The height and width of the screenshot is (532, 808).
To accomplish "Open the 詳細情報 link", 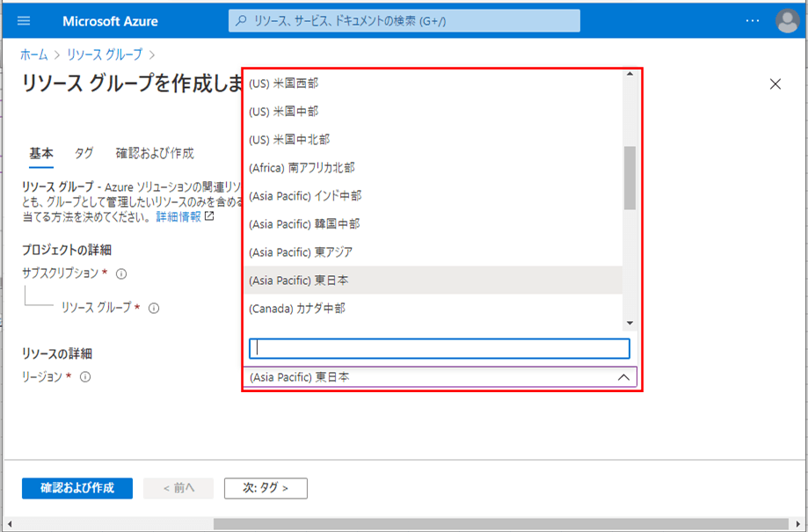I will coord(178,216).
